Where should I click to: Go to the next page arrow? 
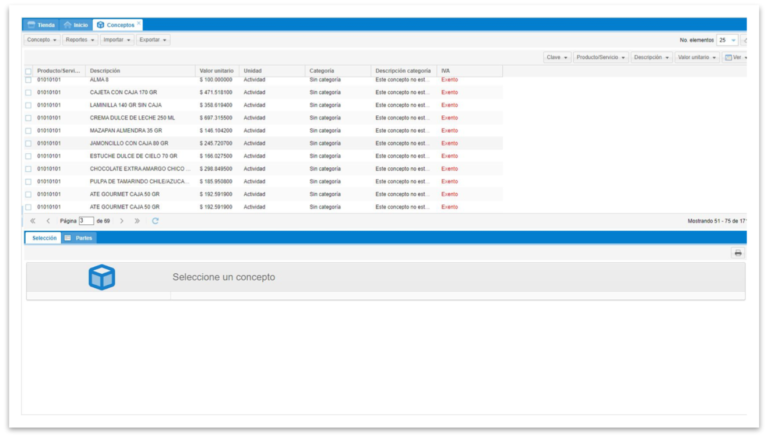point(122,220)
